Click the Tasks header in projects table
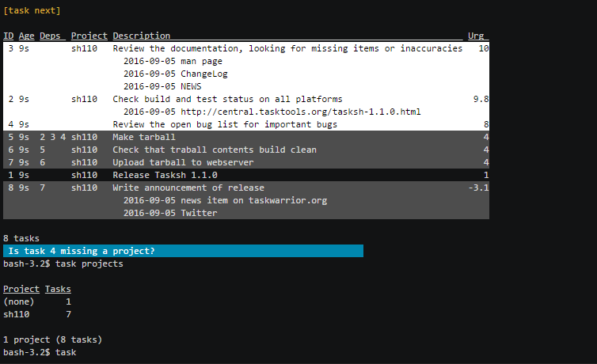The image size is (597, 364). (x=58, y=289)
